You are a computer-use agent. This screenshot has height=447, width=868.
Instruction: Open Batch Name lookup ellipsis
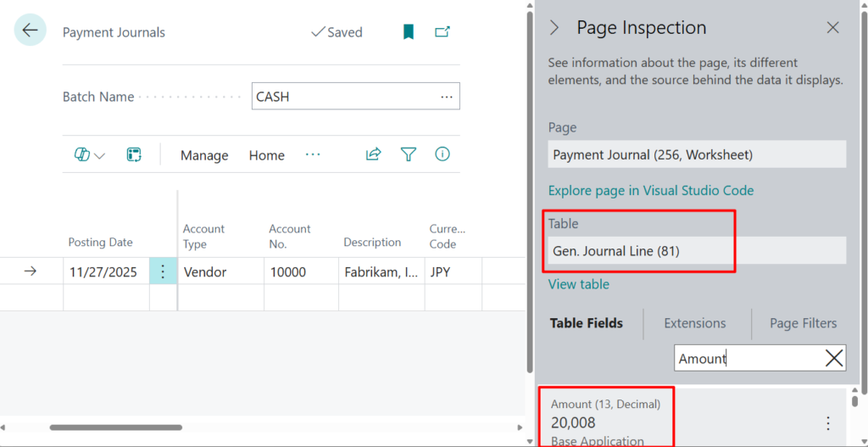point(447,97)
